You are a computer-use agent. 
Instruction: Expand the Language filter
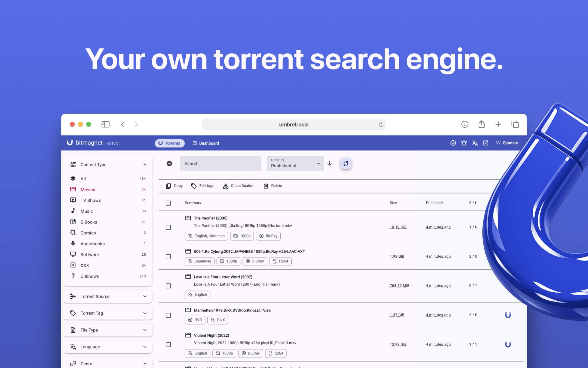pos(108,347)
